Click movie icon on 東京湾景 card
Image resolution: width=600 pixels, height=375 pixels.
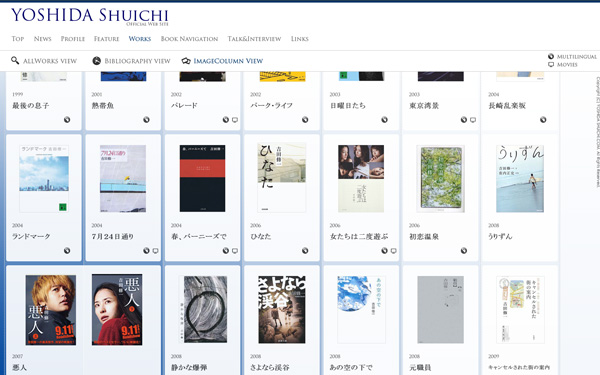[x=473, y=120]
